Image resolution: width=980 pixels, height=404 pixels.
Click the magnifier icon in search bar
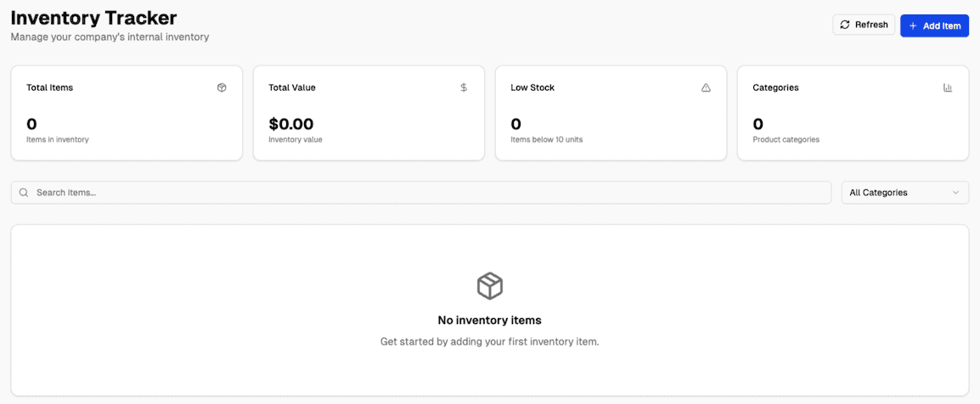point(24,193)
